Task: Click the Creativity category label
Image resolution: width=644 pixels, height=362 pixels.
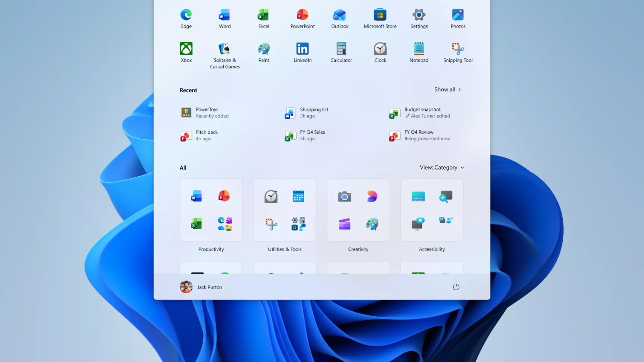Action: pyautogui.click(x=358, y=249)
